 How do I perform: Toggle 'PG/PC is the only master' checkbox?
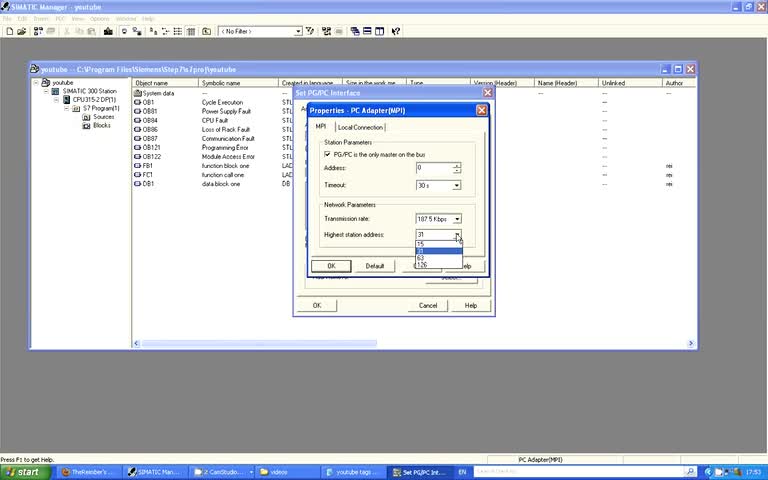327,154
